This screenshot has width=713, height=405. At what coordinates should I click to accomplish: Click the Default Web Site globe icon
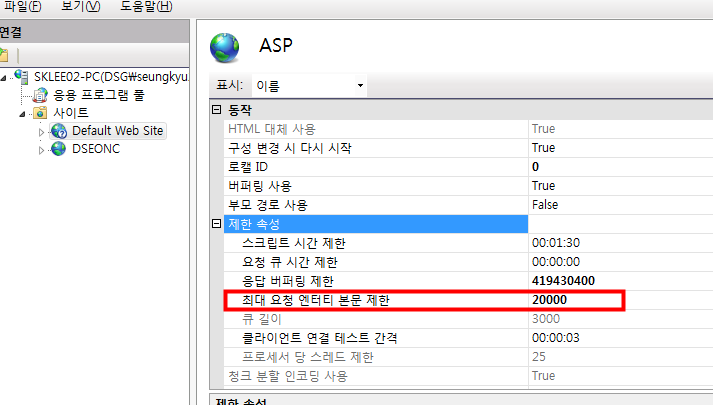[59, 131]
